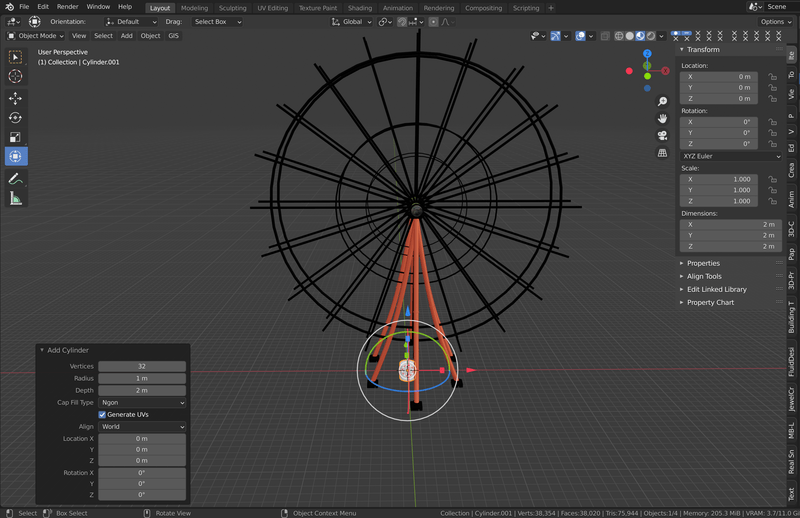Select the Measure tool

15,198
